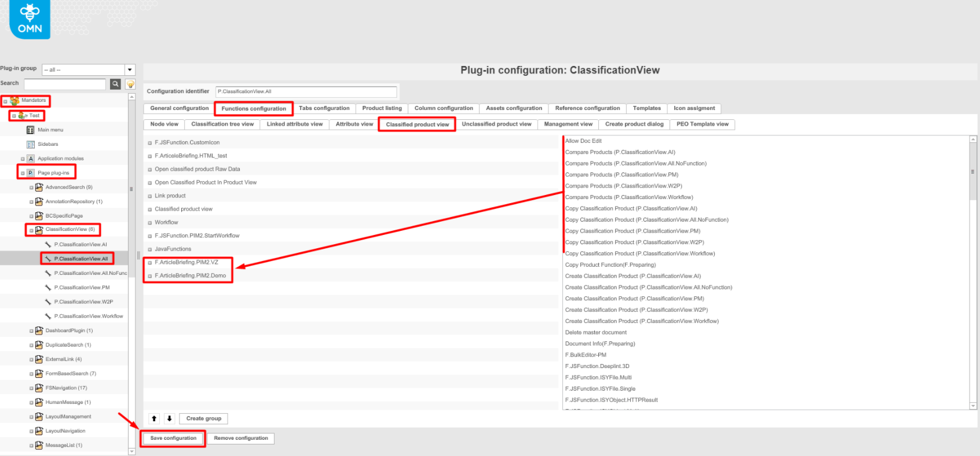Click the ExternalLink plugin icon
This screenshot has width=980, height=456.
click(x=39, y=359)
